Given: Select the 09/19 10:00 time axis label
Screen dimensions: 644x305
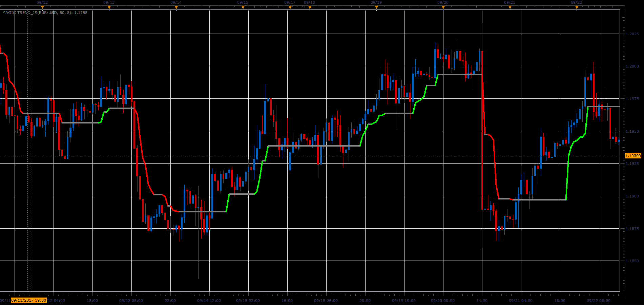Looking at the screenshot, I should tap(404, 301).
